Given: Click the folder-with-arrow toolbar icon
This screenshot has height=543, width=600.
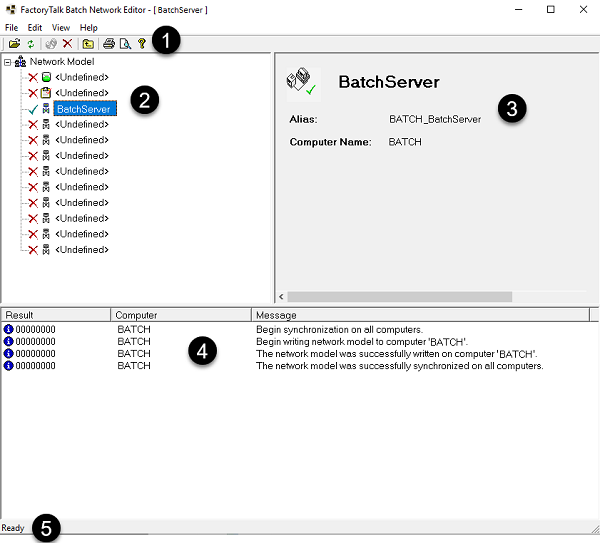Looking at the screenshot, I should [x=88, y=44].
